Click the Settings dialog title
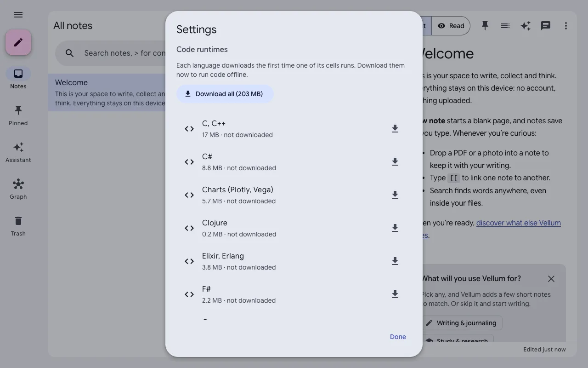 [196, 29]
